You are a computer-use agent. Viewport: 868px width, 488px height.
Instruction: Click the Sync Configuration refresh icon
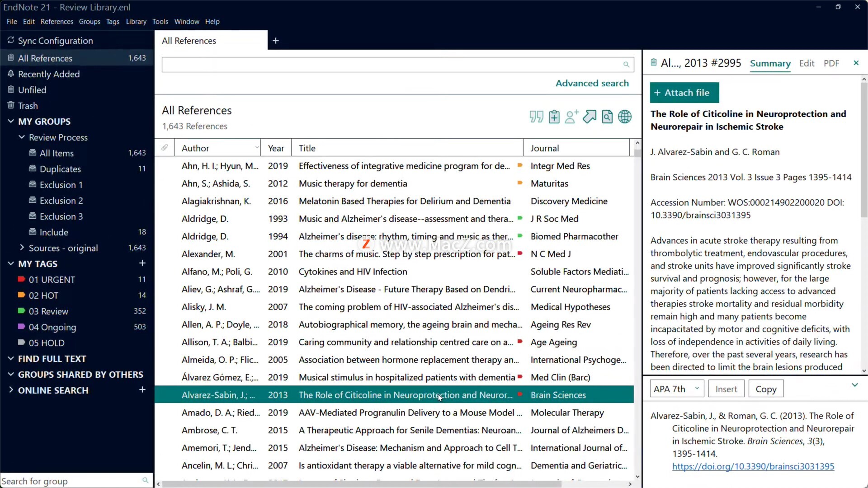(x=11, y=41)
